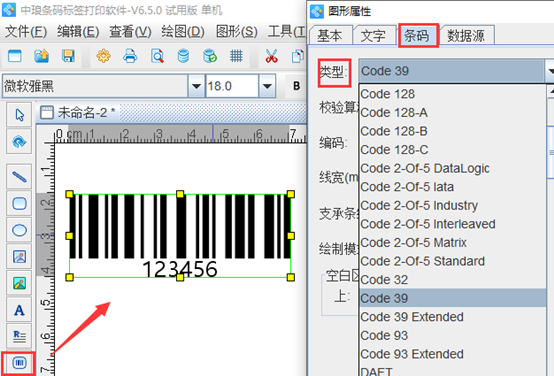Choose Code 128-C from the list
Image resolution: width=554 pixels, height=376 pixels.
[x=452, y=150]
